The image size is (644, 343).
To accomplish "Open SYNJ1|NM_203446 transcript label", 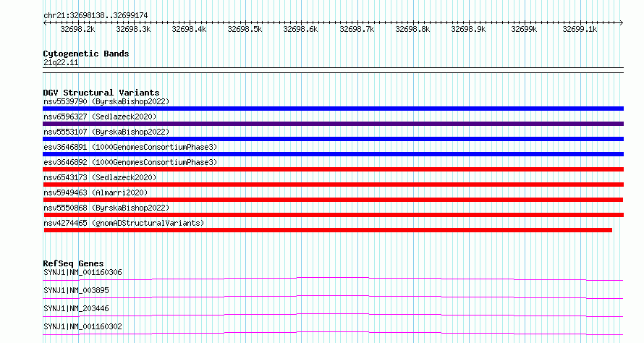I will (77, 308).
